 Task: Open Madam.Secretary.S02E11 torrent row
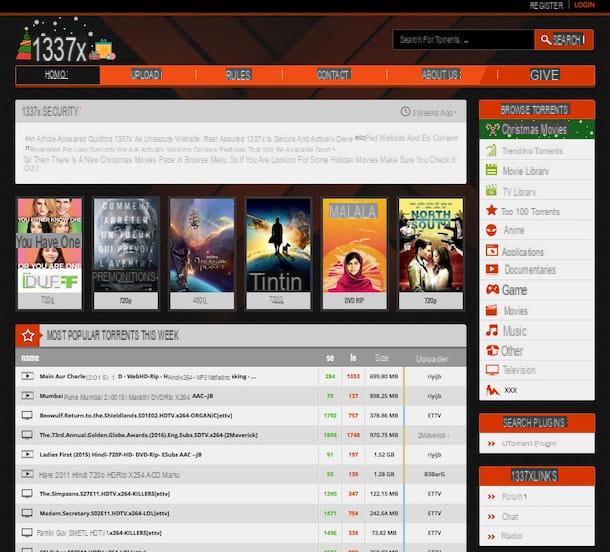[x=241, y=513]
